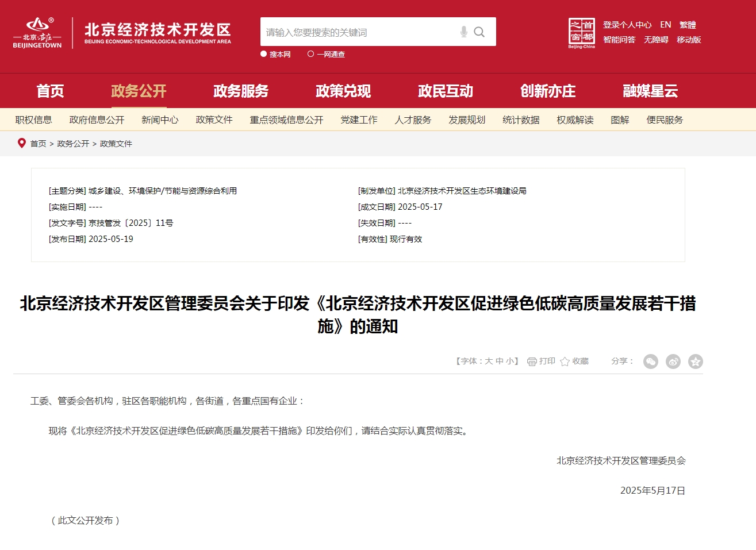The height and width of the screenshot is (550, 756).
Task: Select the 一网通查 radio option
Action: point(311,54)
